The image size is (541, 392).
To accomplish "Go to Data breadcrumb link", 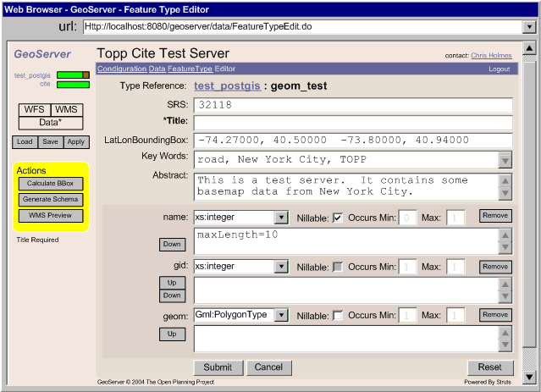I will 157,69.
